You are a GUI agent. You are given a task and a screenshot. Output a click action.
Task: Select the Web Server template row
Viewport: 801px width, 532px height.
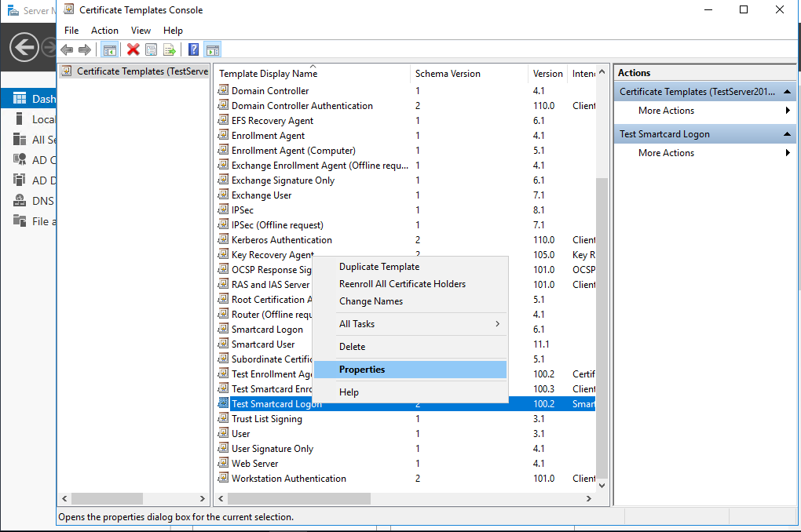click(x=254, y=464)
